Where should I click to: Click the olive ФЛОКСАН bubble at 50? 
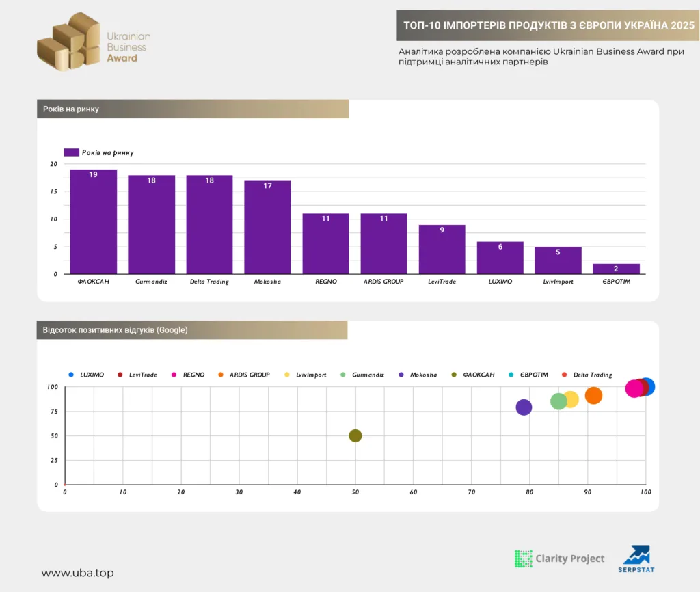355,435
